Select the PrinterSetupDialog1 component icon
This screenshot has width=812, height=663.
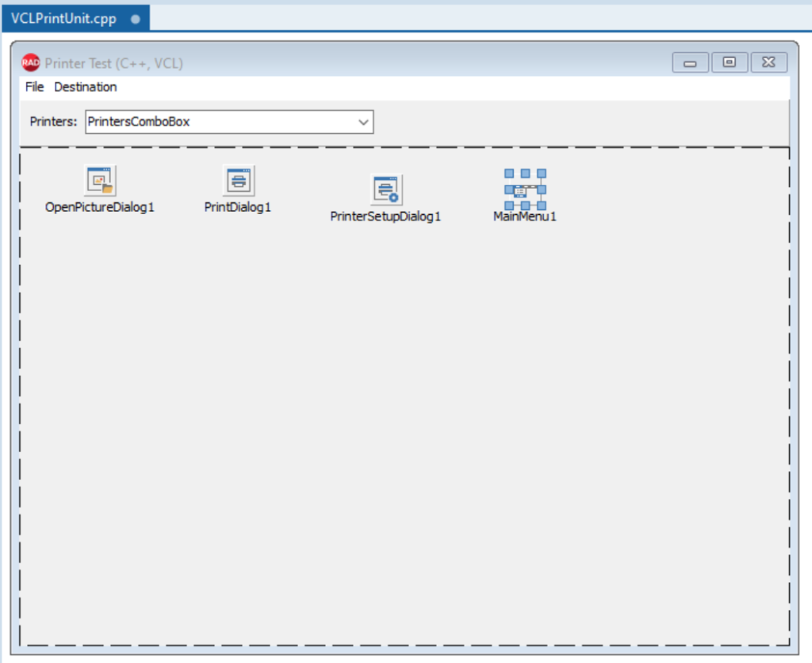[x=386, y=190]
